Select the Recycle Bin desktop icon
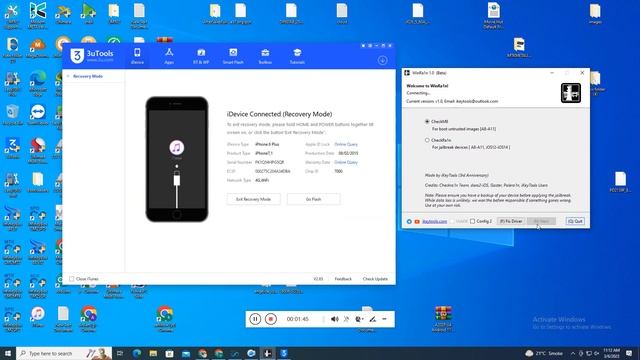This screenshot has width=640, height=360. click(12, 115)
